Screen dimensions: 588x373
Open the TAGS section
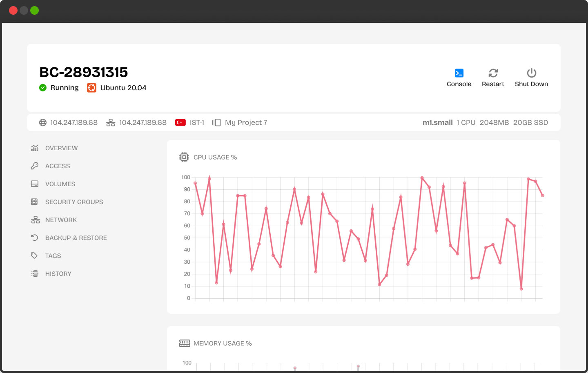53,255
